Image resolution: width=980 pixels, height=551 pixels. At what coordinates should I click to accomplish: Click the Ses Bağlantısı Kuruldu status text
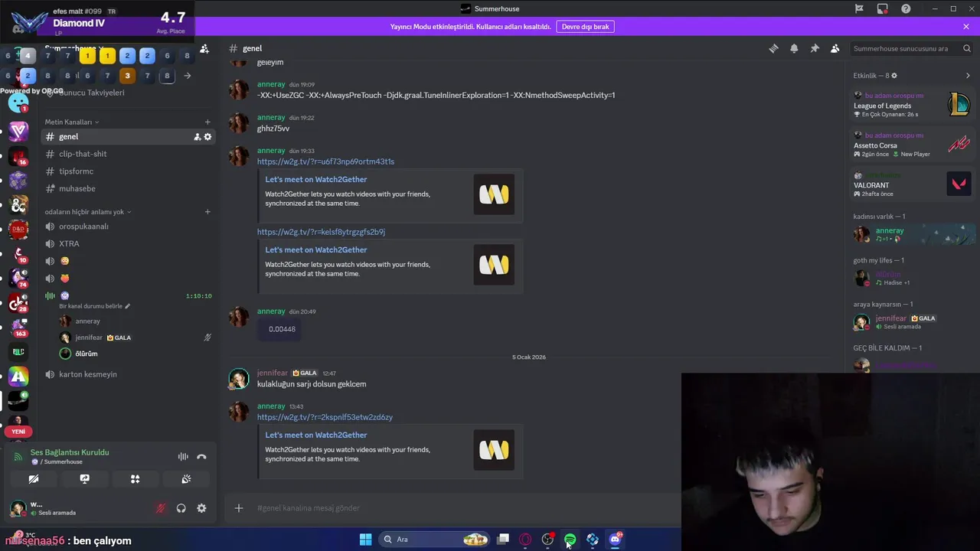click(70, 452)
